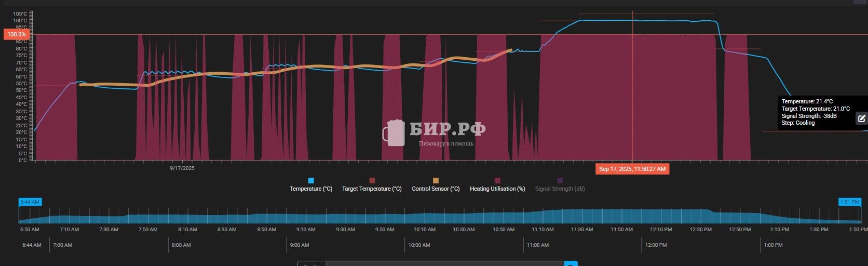
Task: Select the 9:00 AM marker in the timeline
Action: point(300,245)
